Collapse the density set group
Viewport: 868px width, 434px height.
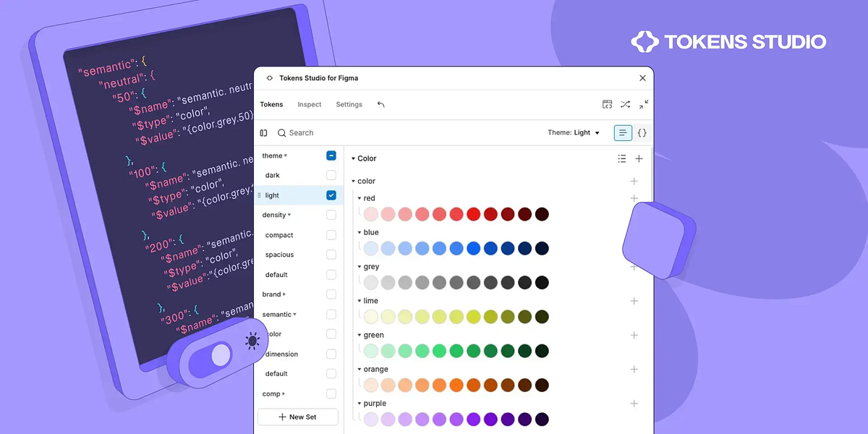[x=289, y=215]
